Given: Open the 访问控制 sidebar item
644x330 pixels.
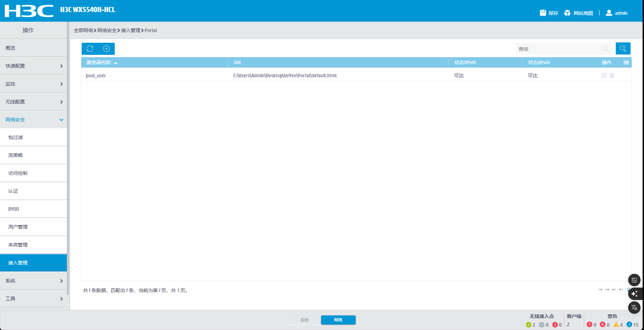Looking at the screenshot, I should (18, 173).
